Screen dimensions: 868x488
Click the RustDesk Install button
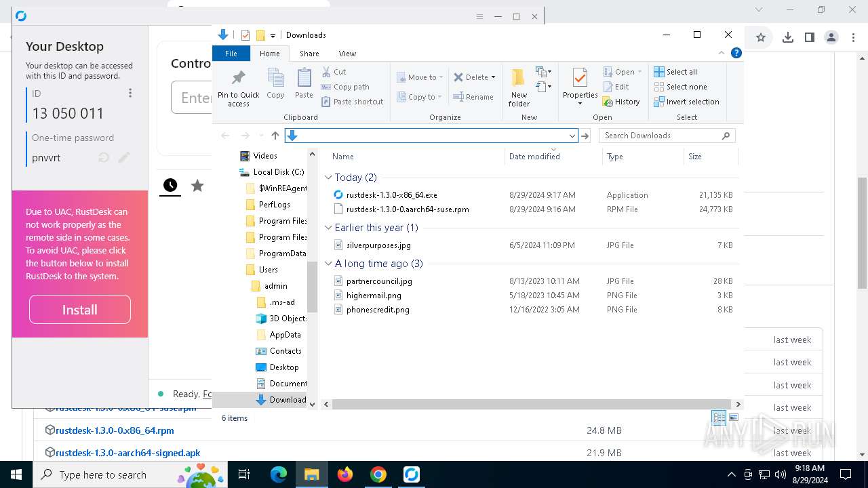(80, 310)
